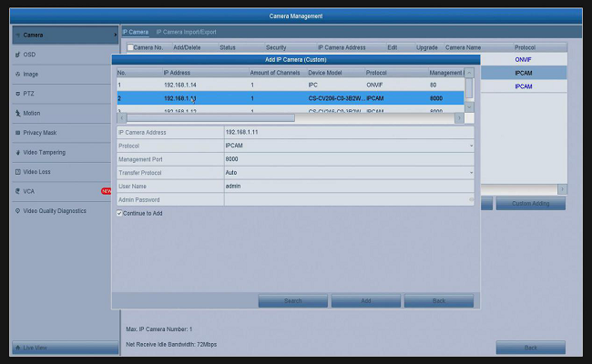The width and height of the screenshot is (592, 364).
Task: Toggle the Continue to Add checkbox
Action: (x=119, y=213)
